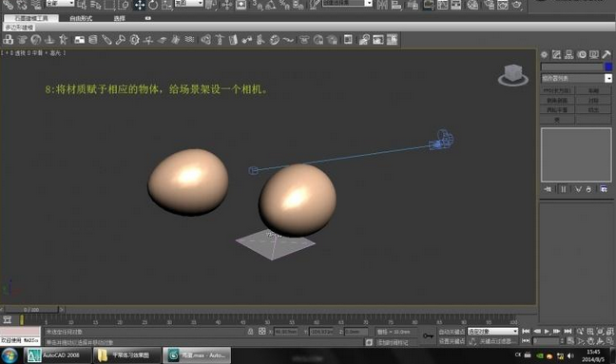Expand the 多边形建模 panel header
The width and height of the screenshot is (616, 364).
click(x=19, y=28)
